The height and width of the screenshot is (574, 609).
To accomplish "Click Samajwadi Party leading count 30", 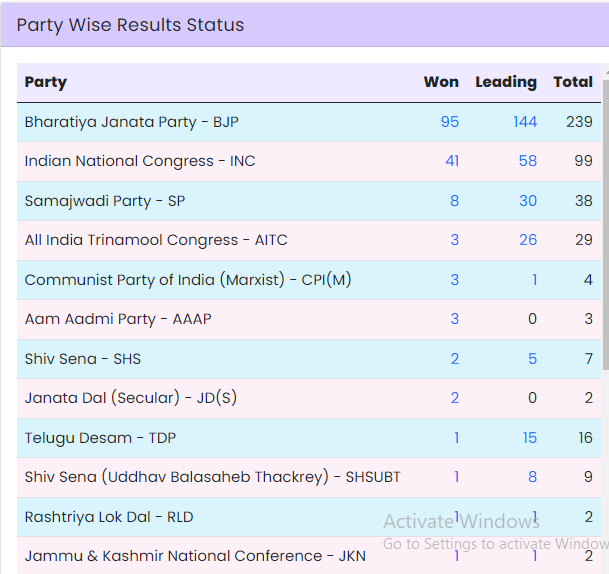I will coord(527,201).
